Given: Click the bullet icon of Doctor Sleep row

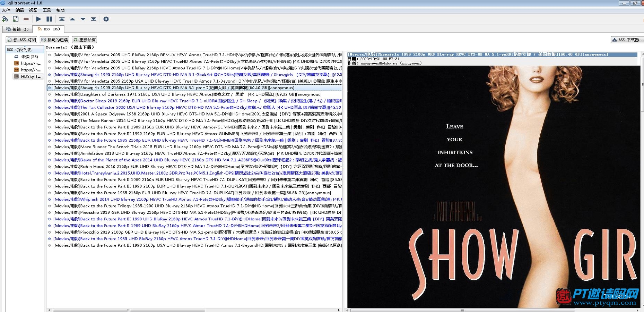Looking at the screenshot, I should [x=50, y=101].
